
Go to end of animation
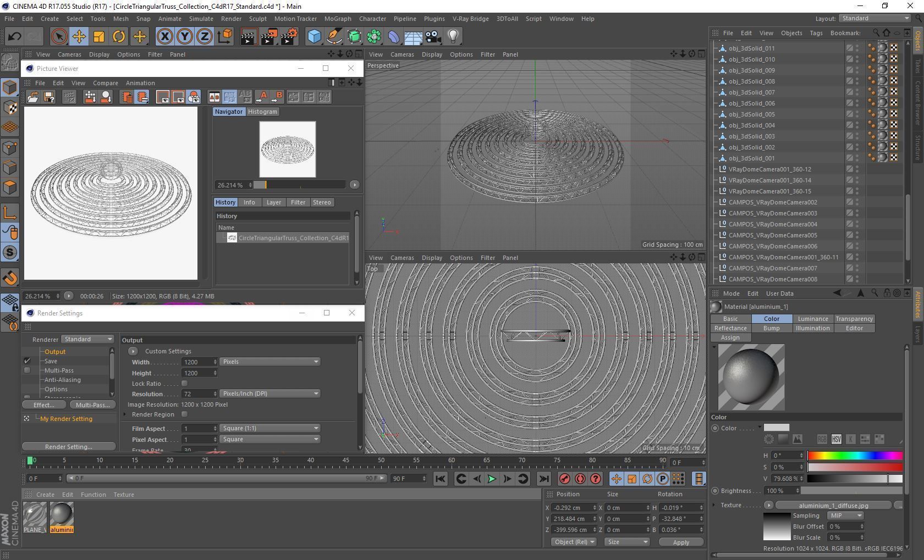(543, 479)
